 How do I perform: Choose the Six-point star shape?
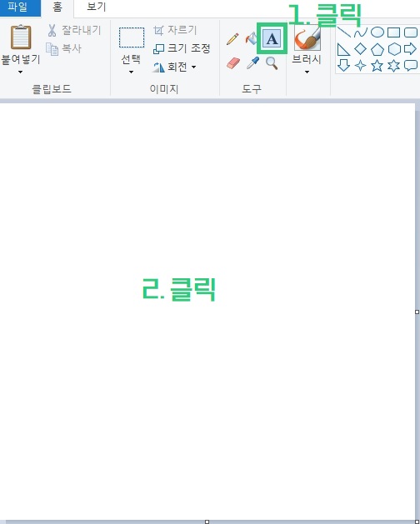click(x=393, y=66)
